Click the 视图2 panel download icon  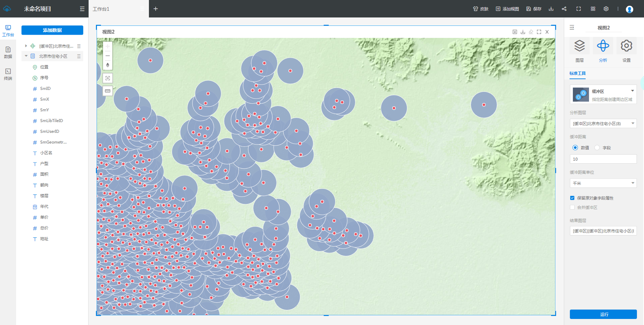pyautogui.click(x=523, y=32)
